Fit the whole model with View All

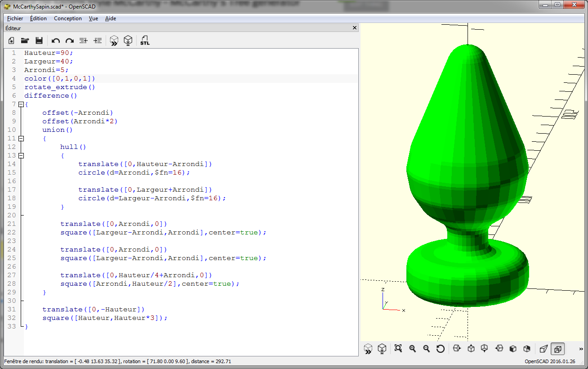(x=398, y=348)
